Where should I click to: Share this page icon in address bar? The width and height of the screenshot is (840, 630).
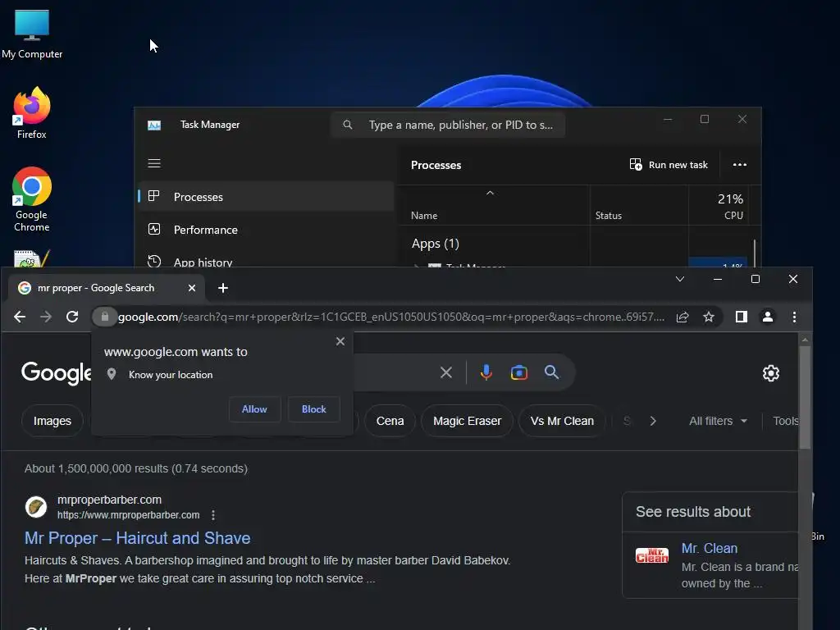(682, 317)
